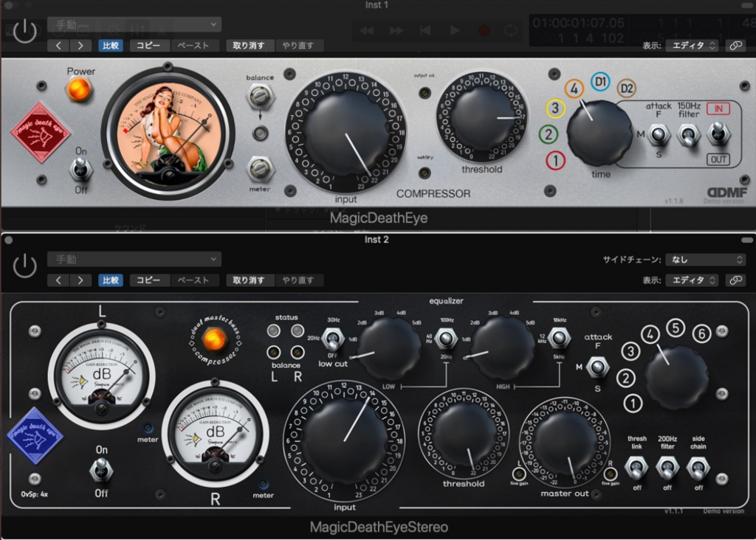
Task: Open Inst 1 view mode dropdown
Action: (692, 46)
